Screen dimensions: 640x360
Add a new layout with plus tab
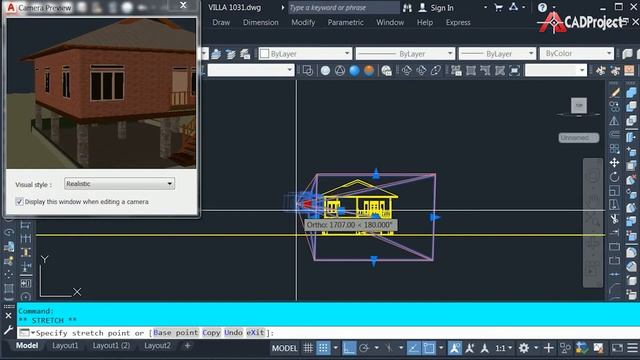(187, 346)
